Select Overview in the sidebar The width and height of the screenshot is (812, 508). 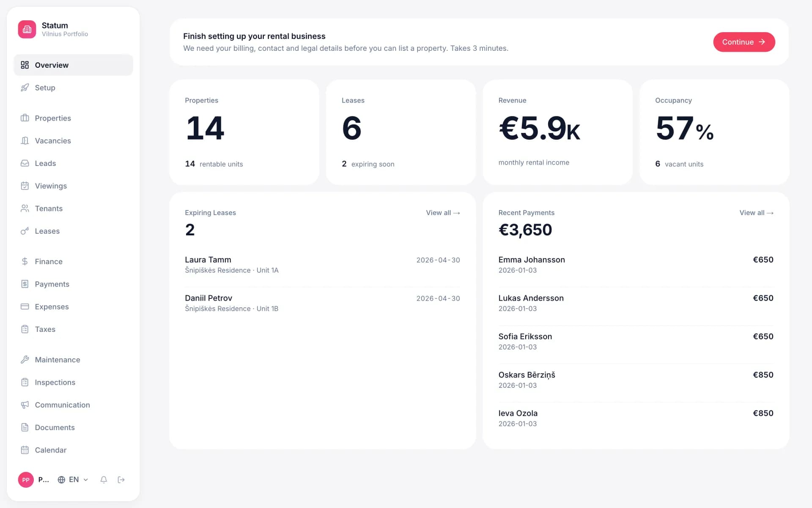pos(73,65)
